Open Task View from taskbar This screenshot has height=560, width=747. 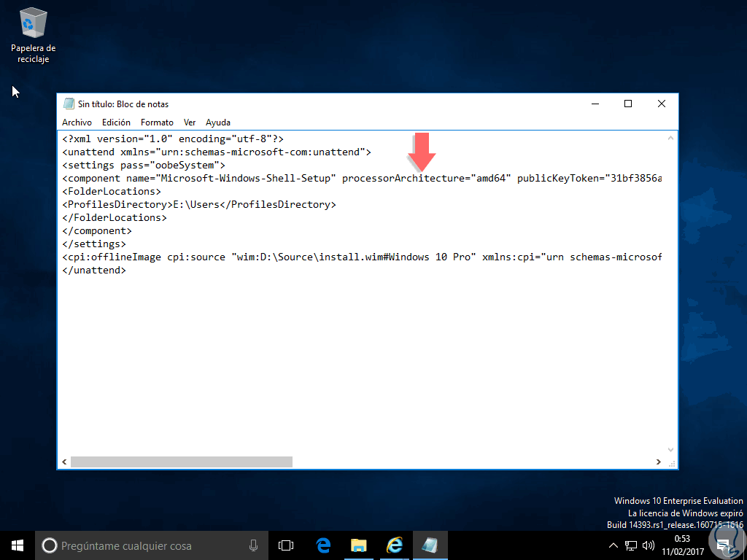click(x=286, y=545)
